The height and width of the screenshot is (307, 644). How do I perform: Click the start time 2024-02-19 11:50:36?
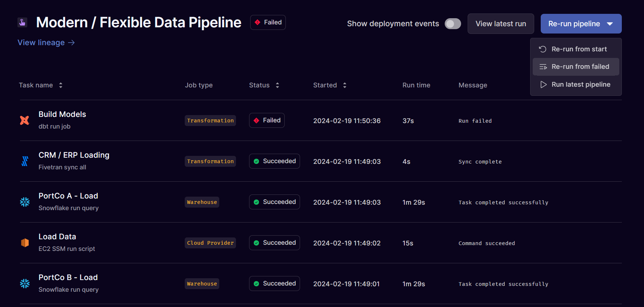[347, 121]
